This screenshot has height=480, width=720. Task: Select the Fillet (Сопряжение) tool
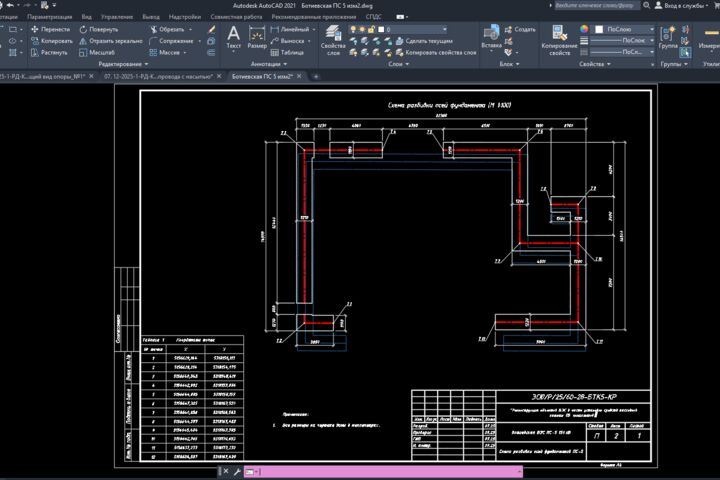click(172, 41)
